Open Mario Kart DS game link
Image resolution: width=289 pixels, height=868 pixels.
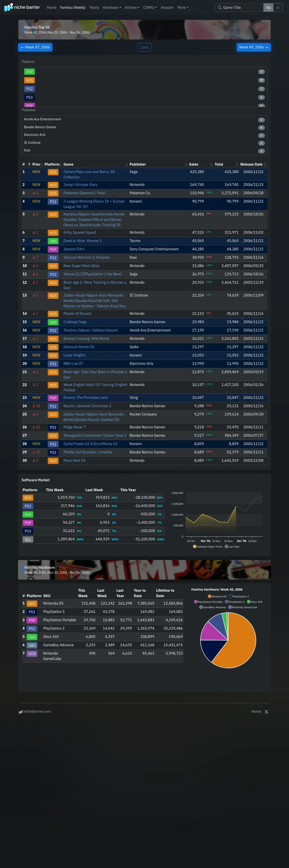point(74,461)
